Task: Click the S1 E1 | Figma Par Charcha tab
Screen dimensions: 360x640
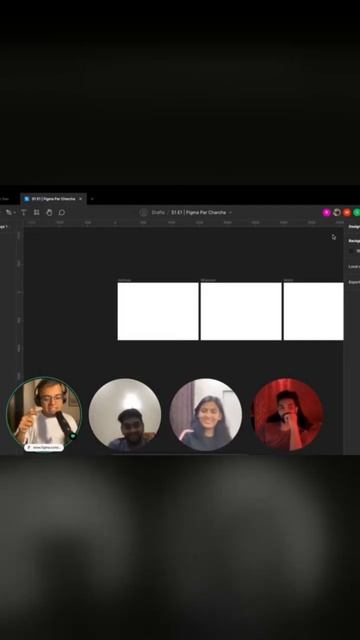Action: [x=53, y=199]
